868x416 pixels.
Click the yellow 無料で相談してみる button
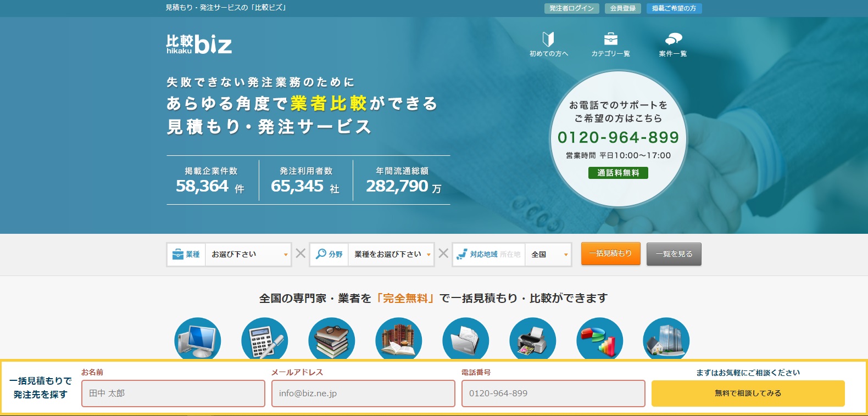[748, 393]
